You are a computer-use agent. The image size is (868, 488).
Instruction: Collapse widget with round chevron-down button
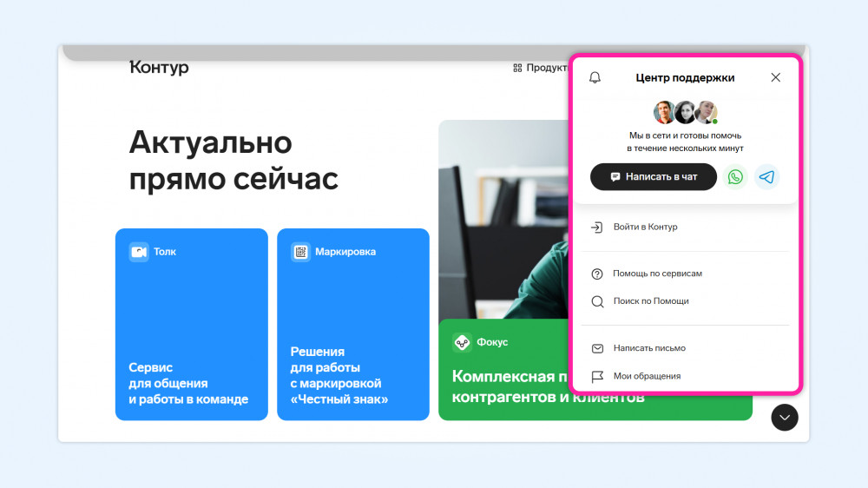tap(785, 418)
